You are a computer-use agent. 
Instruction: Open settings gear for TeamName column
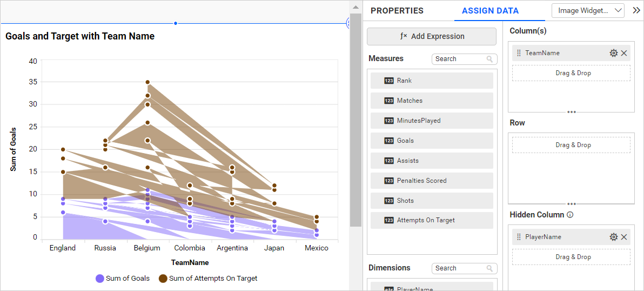[x=613, y=53]
